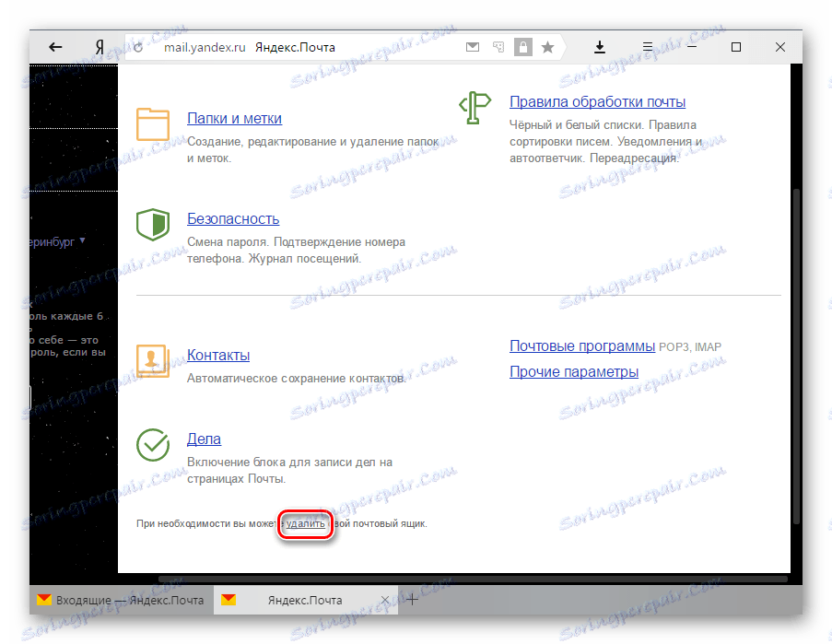Click the horizontal scrollbar at page bottom

pyautogui.click(x=474, y=579)
